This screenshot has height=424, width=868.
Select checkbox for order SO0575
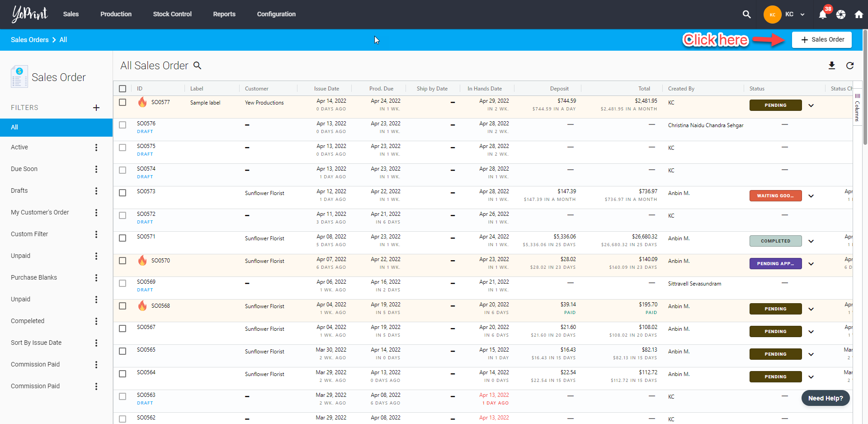pyautogui.click(x=123, y=148)
